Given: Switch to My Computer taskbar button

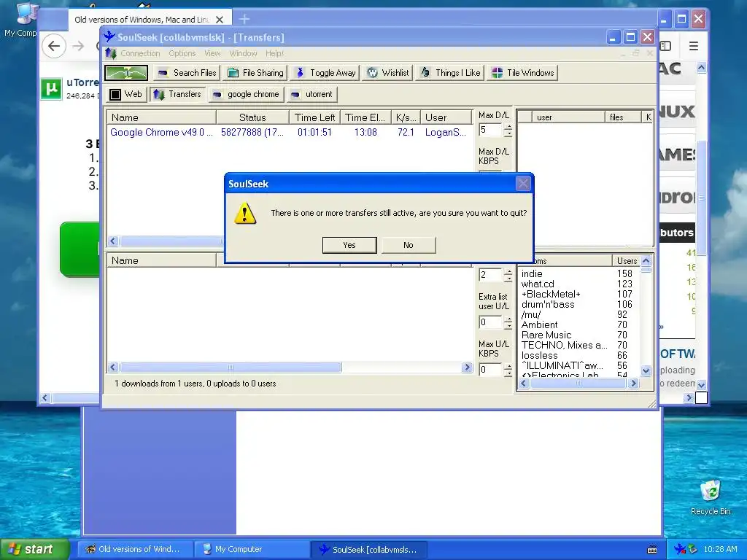Looking at the screenshot, I should [x=252, y=549].
